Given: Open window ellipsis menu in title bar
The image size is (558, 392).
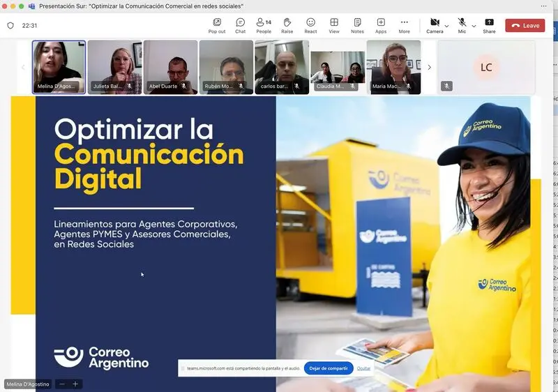Looking at the screenshot, I should click(543, 6).
